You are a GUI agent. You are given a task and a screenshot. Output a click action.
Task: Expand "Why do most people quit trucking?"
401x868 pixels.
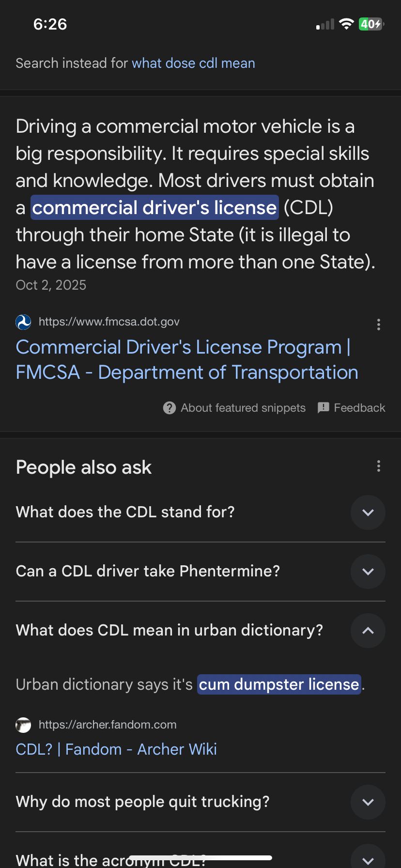[368, 802]
